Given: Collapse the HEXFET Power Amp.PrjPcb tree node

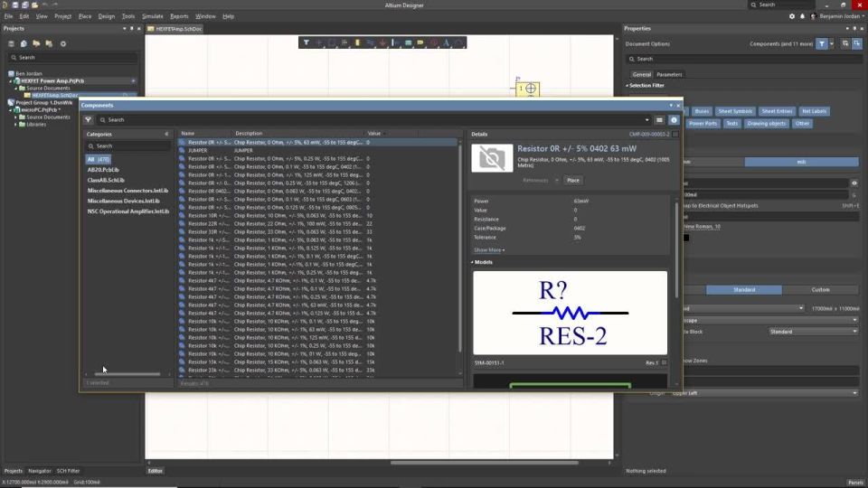Looking at the screenshot, I should click(11, 80).
